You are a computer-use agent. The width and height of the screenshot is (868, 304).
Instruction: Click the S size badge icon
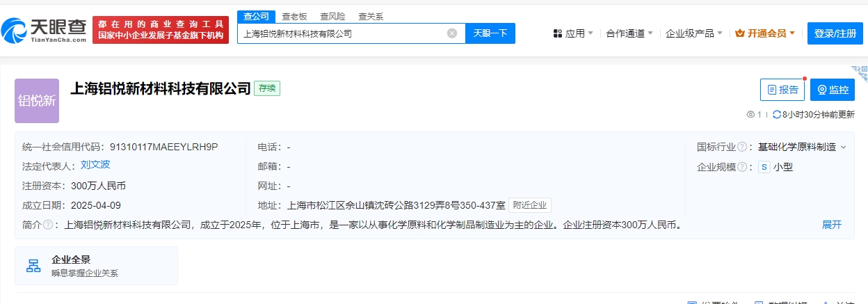[764, 167]
